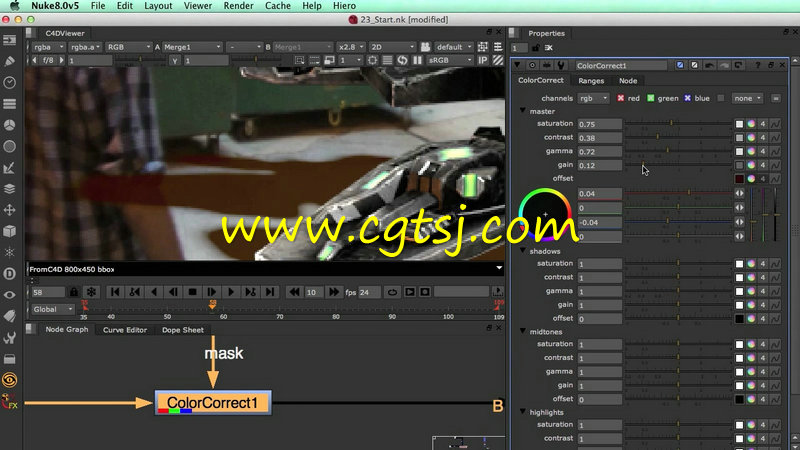800x450 pixels.
Task: Open the Hiero menu
Action: tap(344, 6)
